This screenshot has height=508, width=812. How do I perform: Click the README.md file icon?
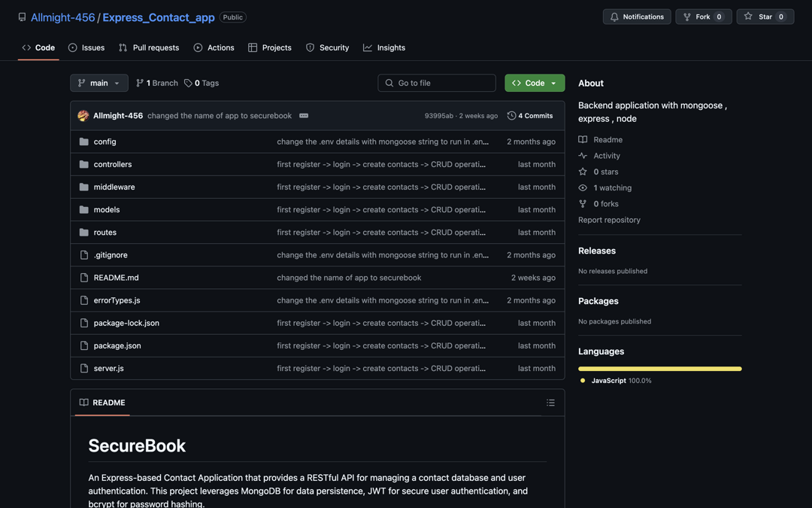click(x=84, y=278)
